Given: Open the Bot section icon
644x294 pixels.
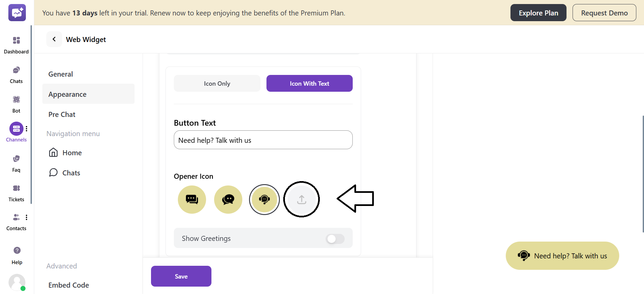Looking at the screenshot, I should pos(16,100).
